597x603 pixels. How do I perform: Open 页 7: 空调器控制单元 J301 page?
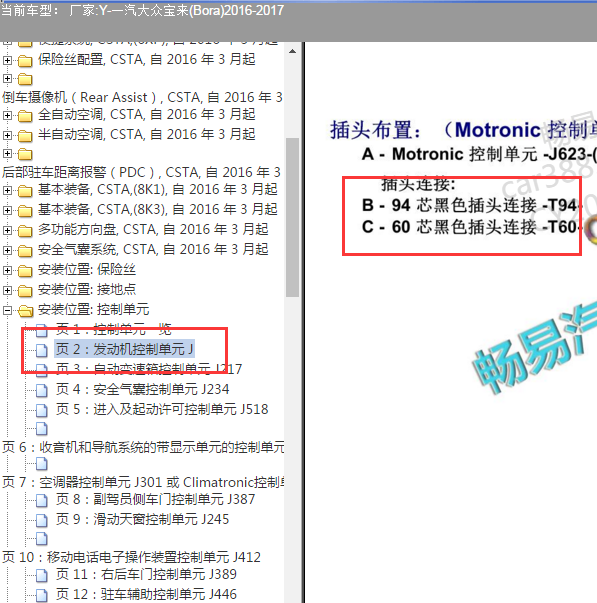pyautogui.click(x=143, y=482)
